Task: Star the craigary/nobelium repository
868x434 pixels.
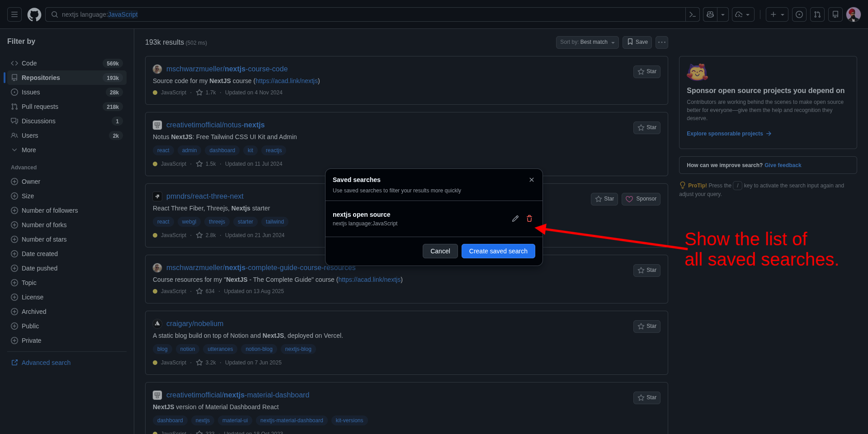Action: click(647, 327)
